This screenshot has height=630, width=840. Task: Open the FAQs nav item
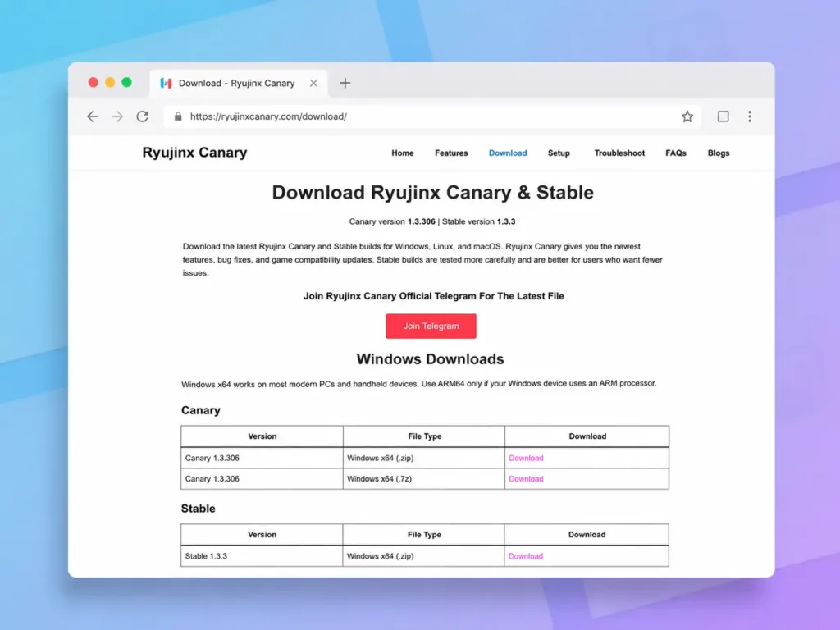tap(676, 153)
